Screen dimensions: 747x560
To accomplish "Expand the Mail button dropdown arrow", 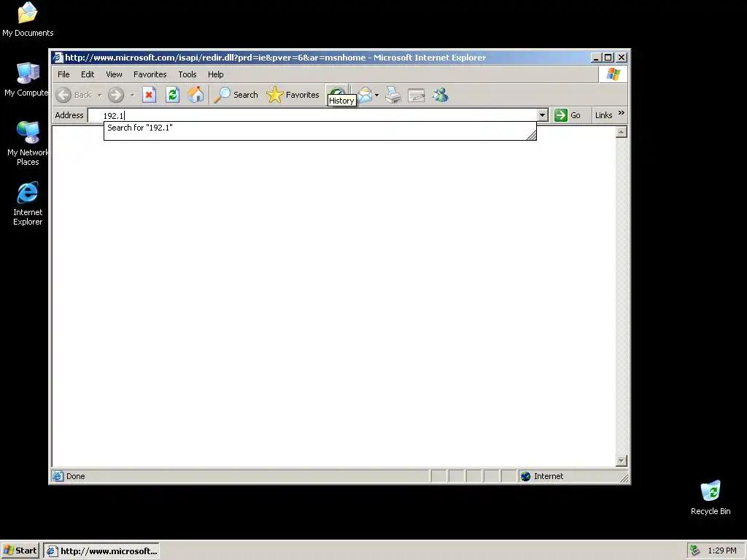I will pos(377,95).
